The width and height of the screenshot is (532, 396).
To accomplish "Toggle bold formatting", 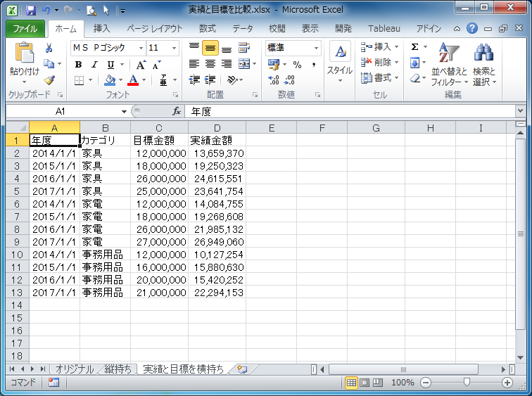I will 78,65.
